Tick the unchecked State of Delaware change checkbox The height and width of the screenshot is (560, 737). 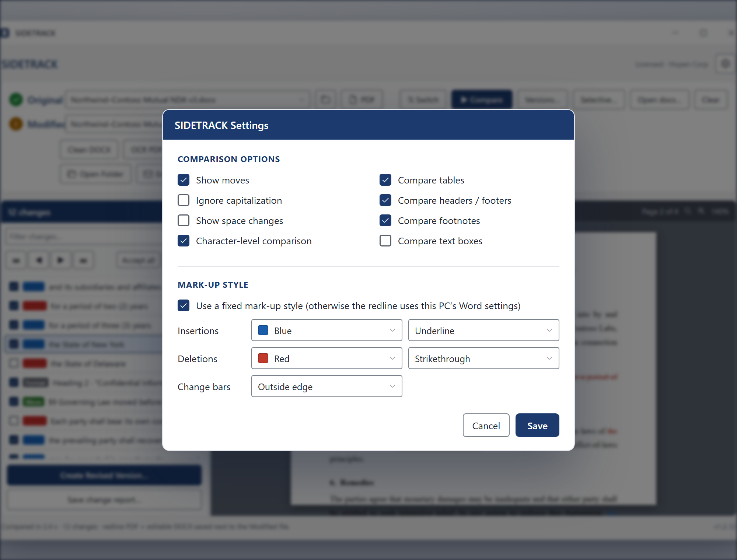(14, 364)
